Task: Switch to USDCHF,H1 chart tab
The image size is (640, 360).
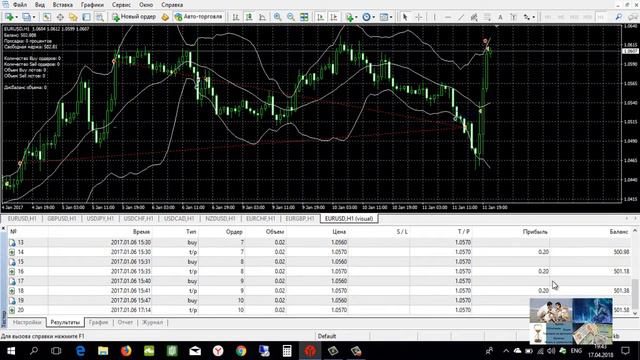Action: pos(139,219)
